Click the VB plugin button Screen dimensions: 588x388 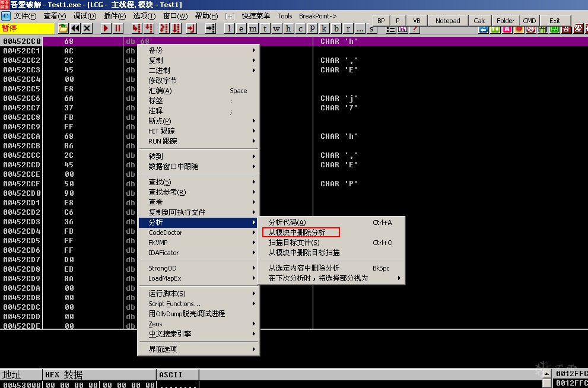click(417, 21)
